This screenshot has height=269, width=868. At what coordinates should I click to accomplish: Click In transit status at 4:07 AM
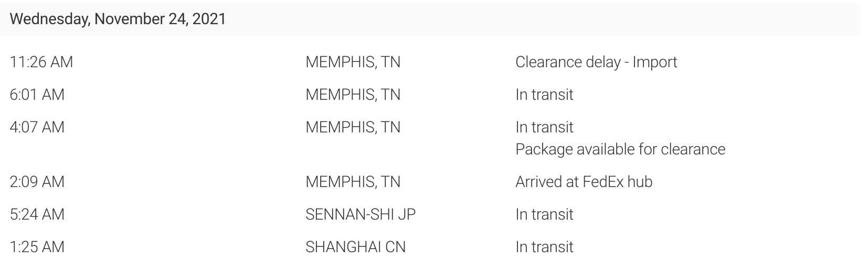point(544,127)
